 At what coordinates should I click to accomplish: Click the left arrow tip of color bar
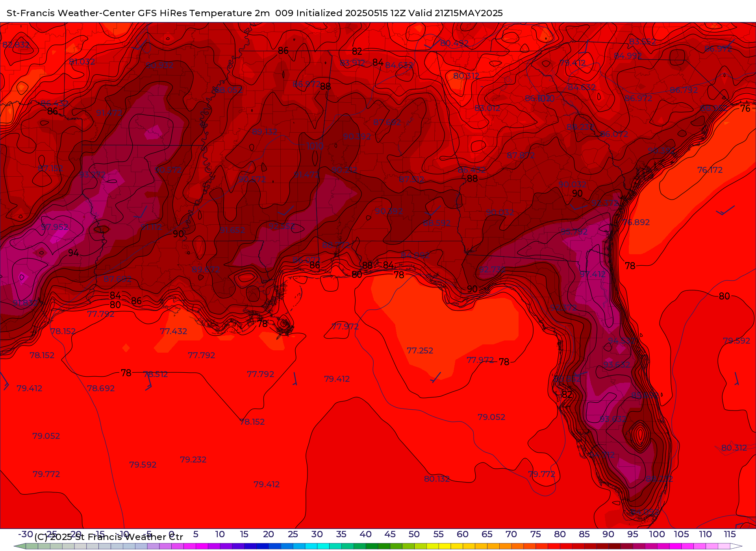tap(19, 546)
